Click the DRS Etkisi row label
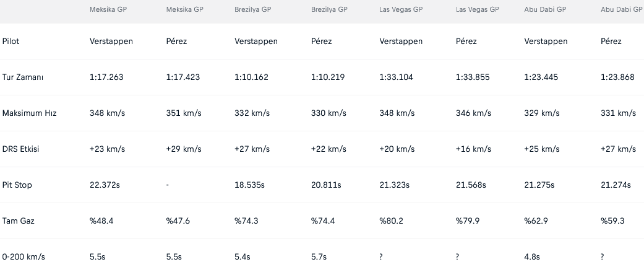 pos(22,149)
